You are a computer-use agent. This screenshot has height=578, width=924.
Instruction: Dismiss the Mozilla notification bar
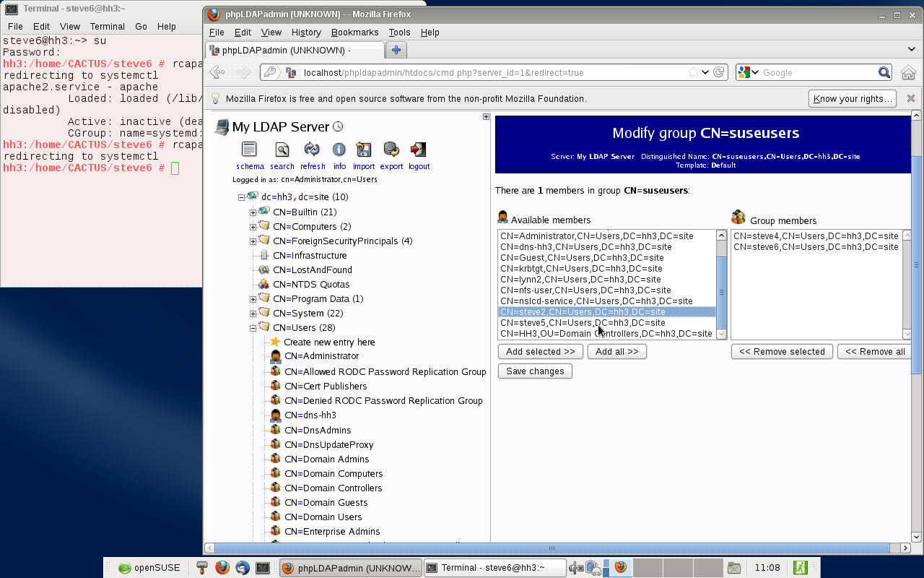(x=911, y=98)
